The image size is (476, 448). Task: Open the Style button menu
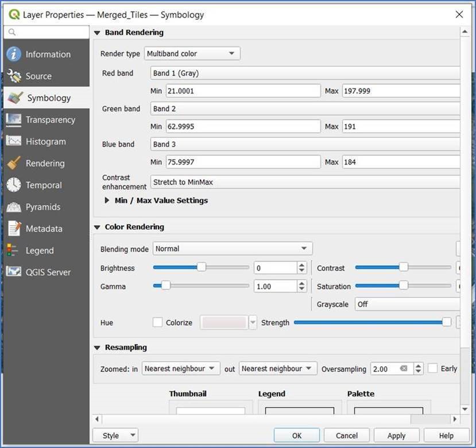(x=115, y=435)
